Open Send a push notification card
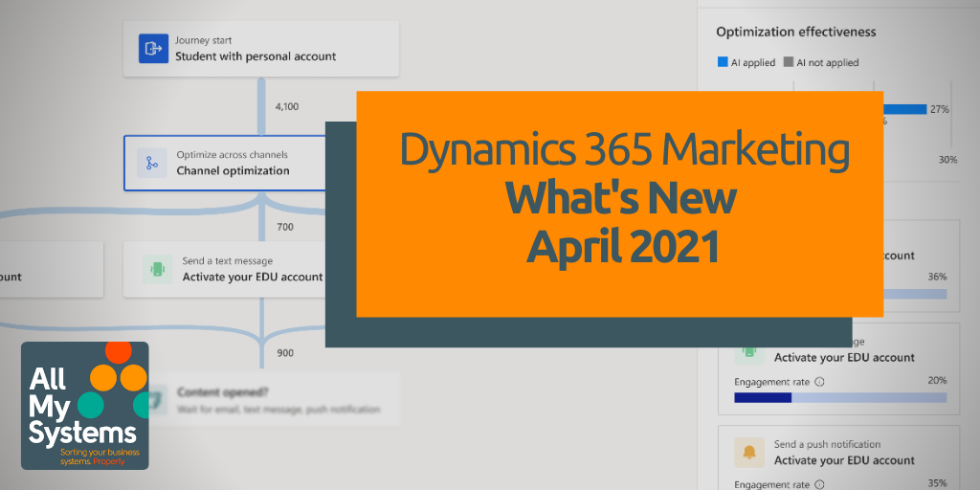Image resolution: width=980 pixels, height=490 pixels. point(838,457)
